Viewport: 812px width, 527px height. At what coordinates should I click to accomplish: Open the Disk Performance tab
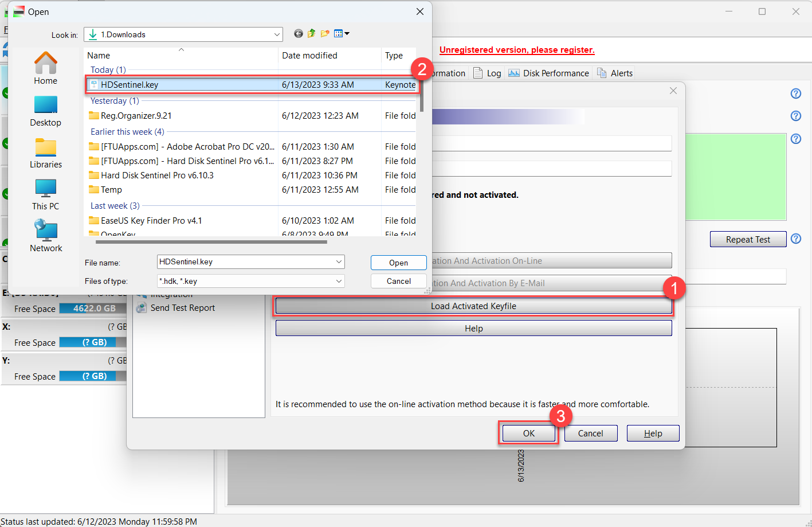coord(548,73)
